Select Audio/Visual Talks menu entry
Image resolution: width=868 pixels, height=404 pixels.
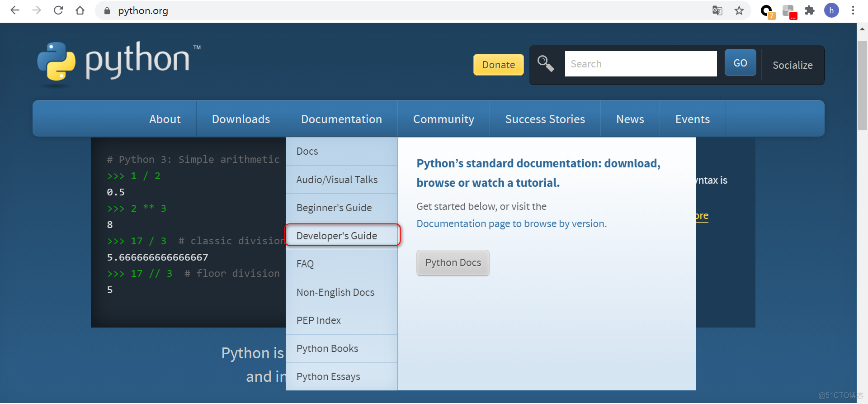(341, 180)
